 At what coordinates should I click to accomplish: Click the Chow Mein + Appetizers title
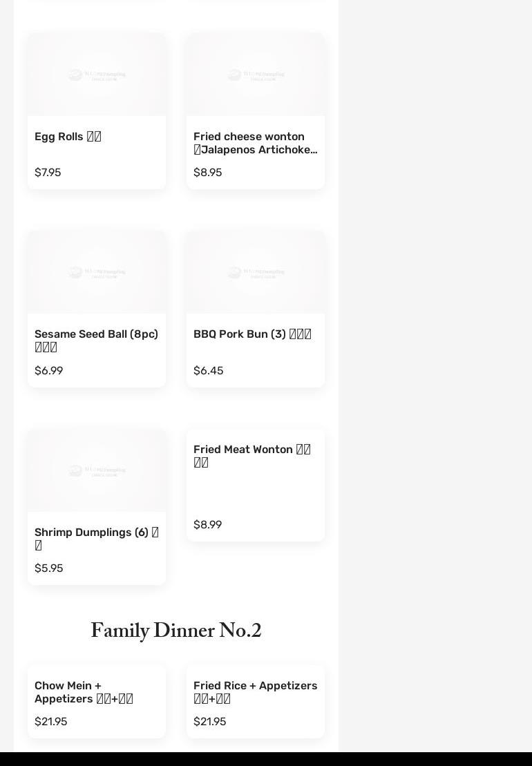[84, 692]
